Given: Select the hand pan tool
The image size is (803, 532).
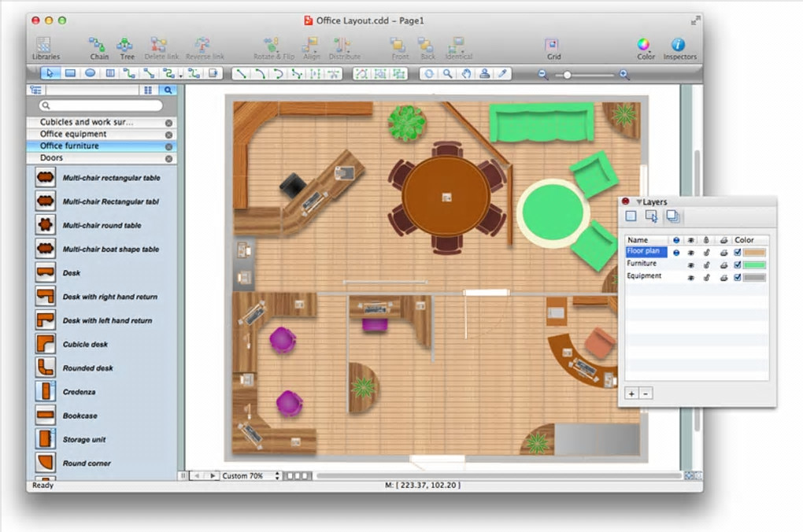Looking at the screenshot, I should point(466,74).
